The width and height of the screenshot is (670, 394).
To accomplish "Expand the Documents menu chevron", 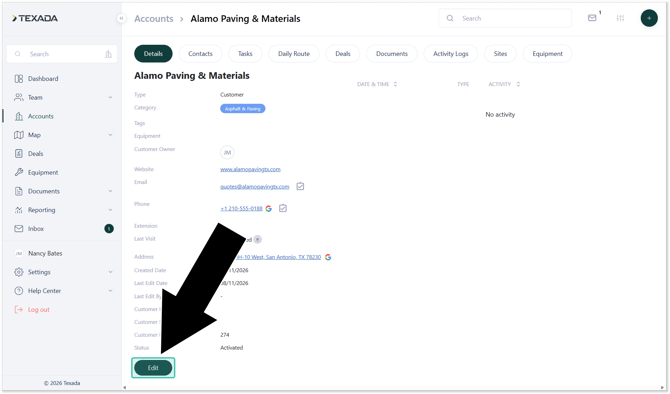I will (110, 191).
